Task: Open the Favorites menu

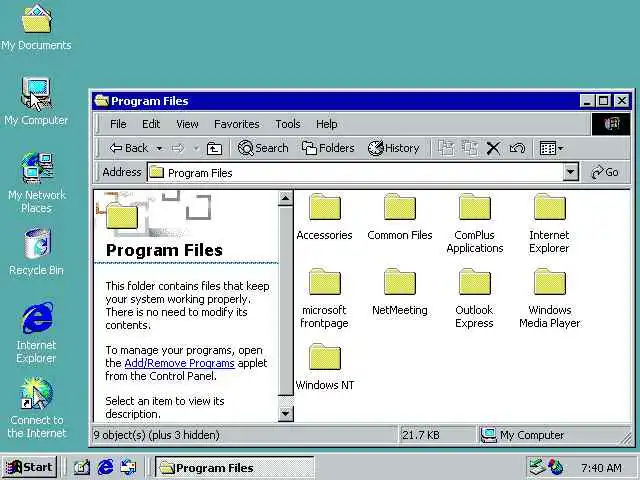Action: [x=237, y=124]
